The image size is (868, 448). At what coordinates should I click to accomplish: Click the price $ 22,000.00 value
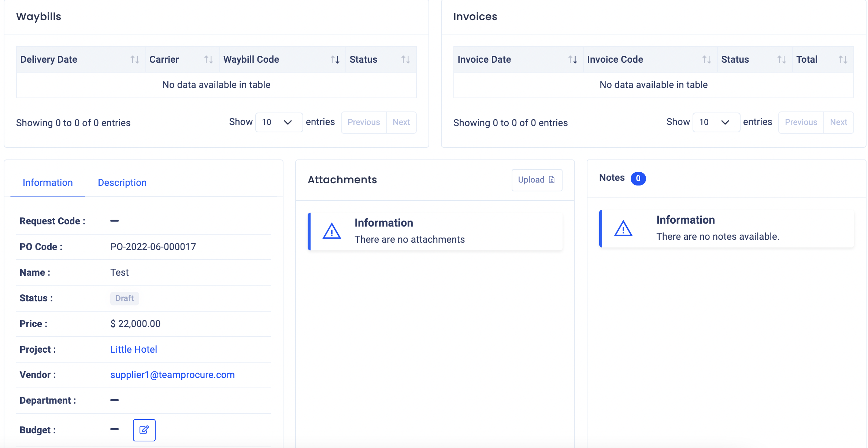point(136,324)
